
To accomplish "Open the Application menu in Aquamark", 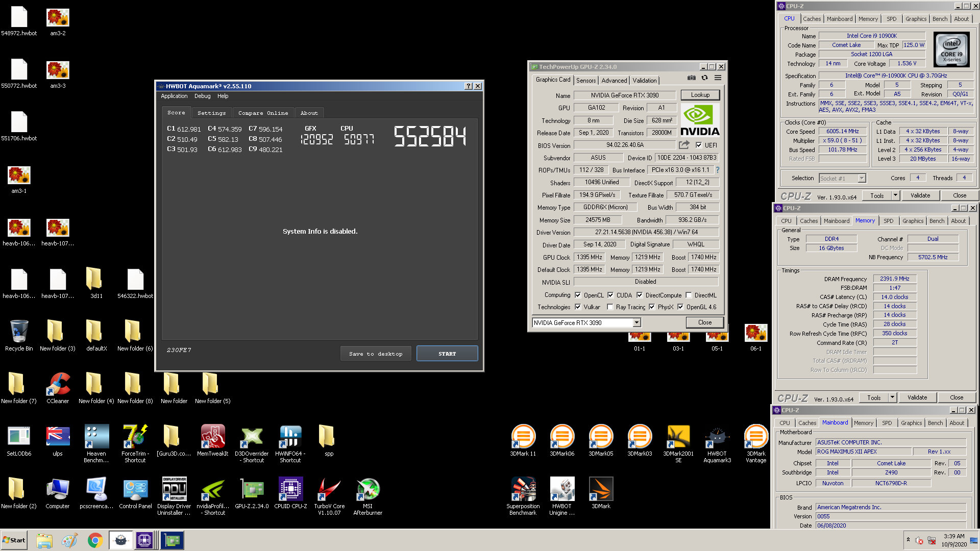I will pos(174,96).
